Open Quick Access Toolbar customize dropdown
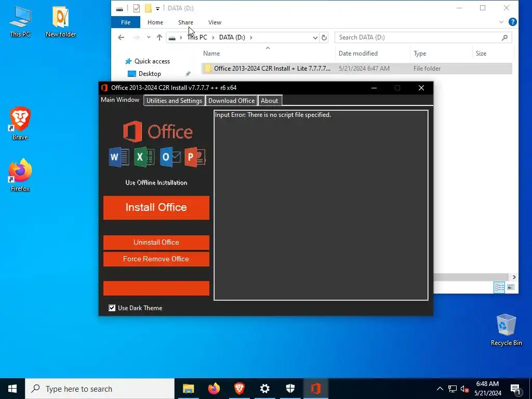Image resolution: width=532 pixels, height=399 pixels. [158, 8]
